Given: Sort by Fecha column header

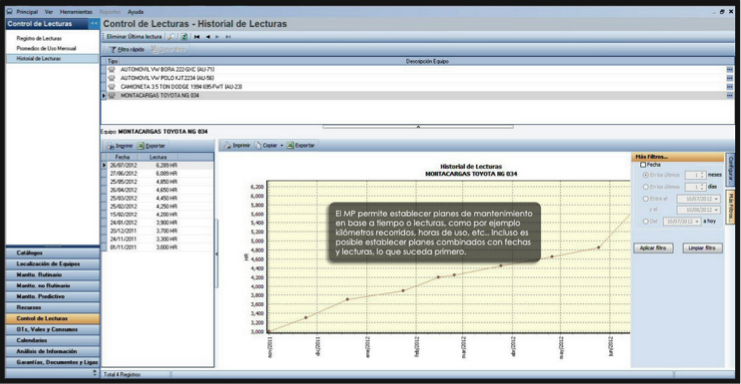Looking at the screenshot, I should 122,157.
